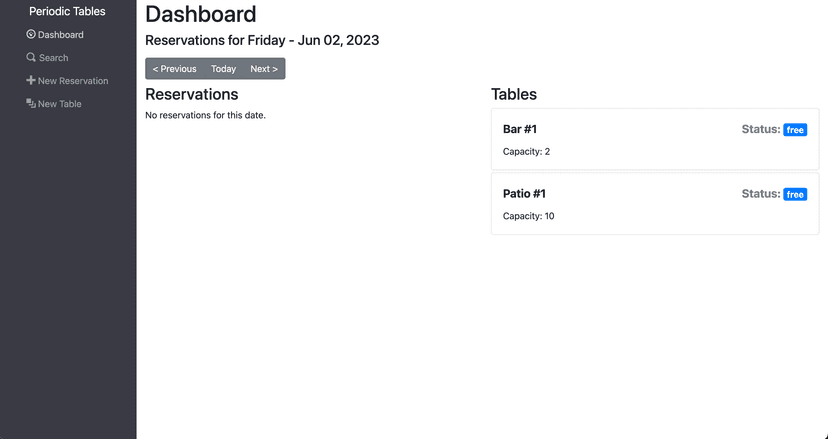Advance to the Next day
This screenshot has height=439, width=828.
pyautogui.click(x=264, y=69)
